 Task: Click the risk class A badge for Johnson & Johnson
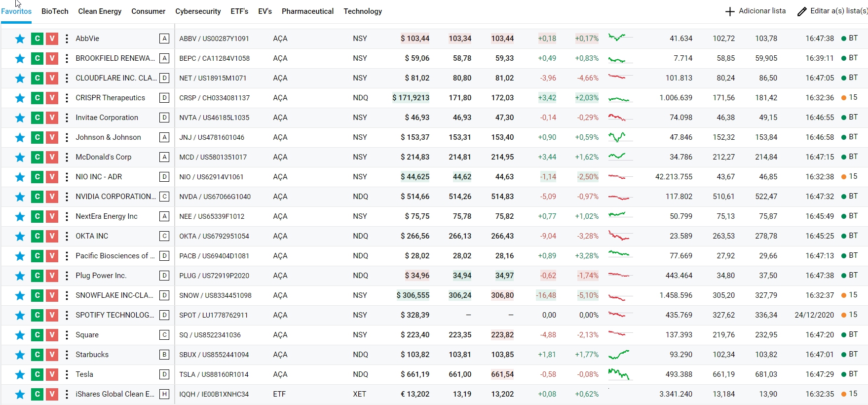point(164,137)
